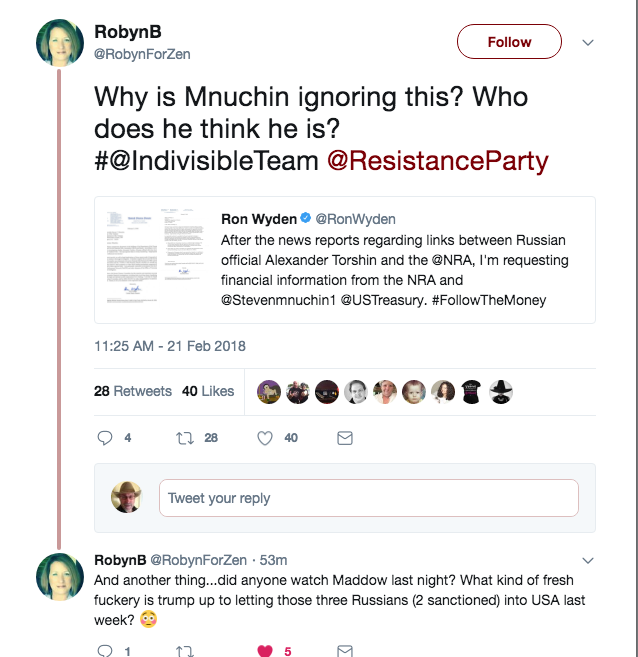The width and height of the screenshot is (638, 657).
Task: View the 28 Retweets list
Action: click(133, 391)
